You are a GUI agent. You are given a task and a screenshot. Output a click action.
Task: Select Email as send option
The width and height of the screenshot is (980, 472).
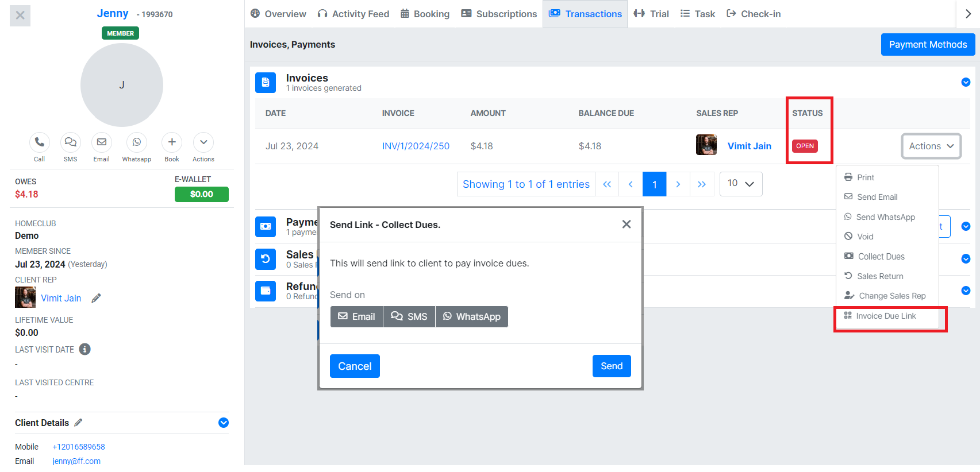(356, 316)
